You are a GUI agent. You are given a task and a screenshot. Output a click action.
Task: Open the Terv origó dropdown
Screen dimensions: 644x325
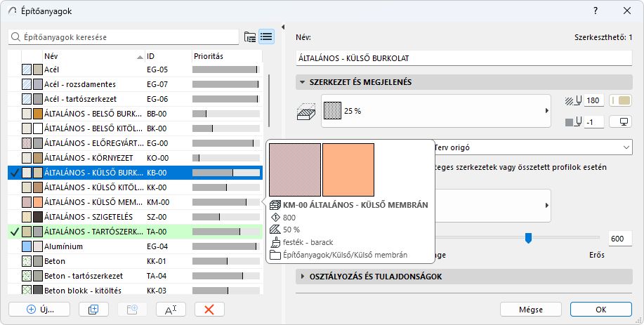tap(533, 147)
